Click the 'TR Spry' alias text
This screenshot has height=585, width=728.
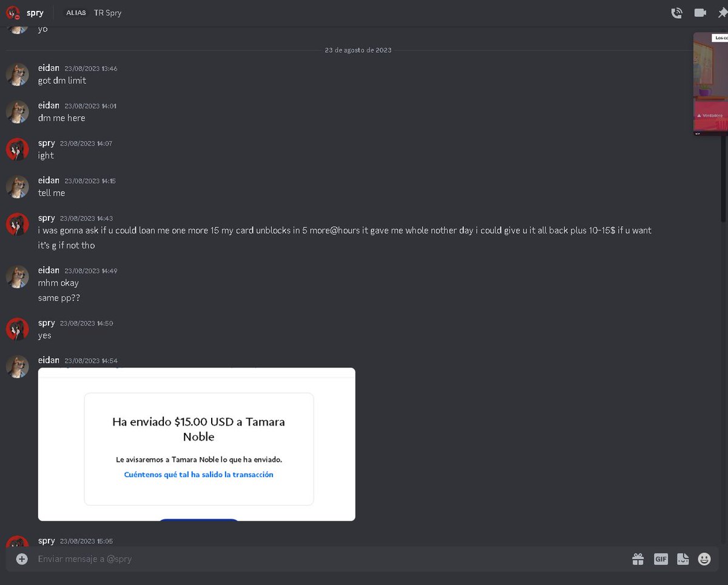click(x=107, y=13)
